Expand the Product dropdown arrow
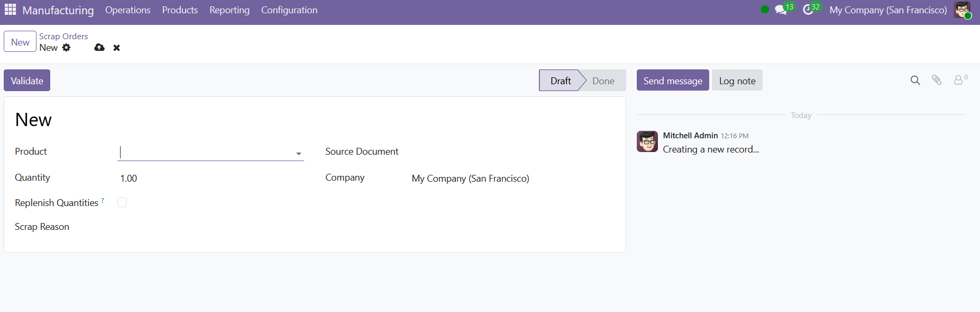 click(299, 154)
